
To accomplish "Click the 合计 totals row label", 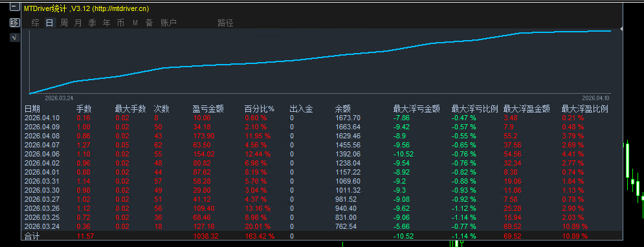I will click(31, 236).
